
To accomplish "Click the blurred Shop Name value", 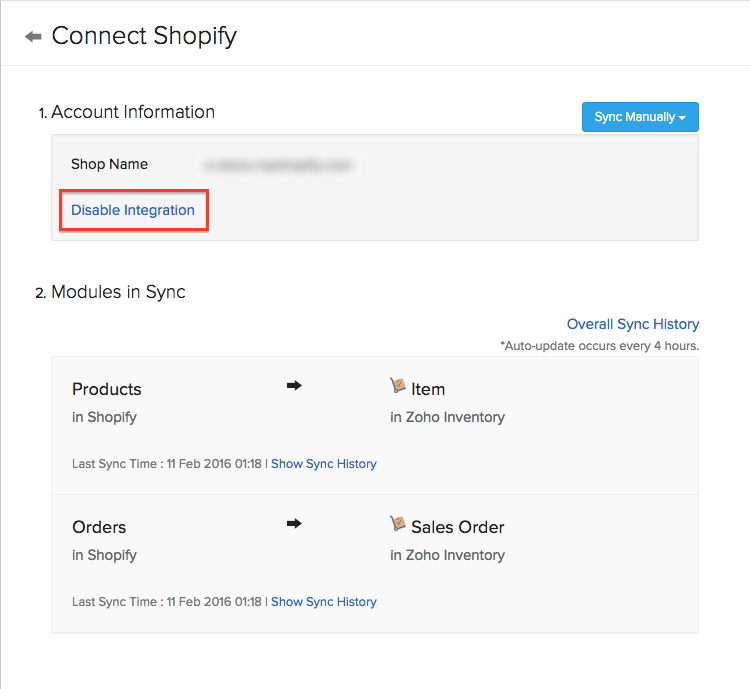I will tap(279, 166).
